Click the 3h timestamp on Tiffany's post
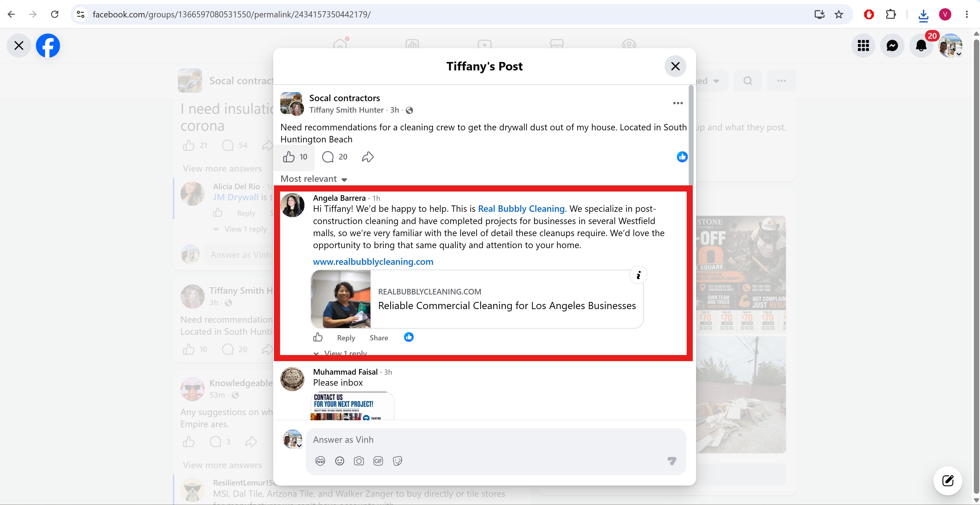Image resolution: width=980 pixels, height=505 pixels. pyautogui.click(x=395, y=110)
